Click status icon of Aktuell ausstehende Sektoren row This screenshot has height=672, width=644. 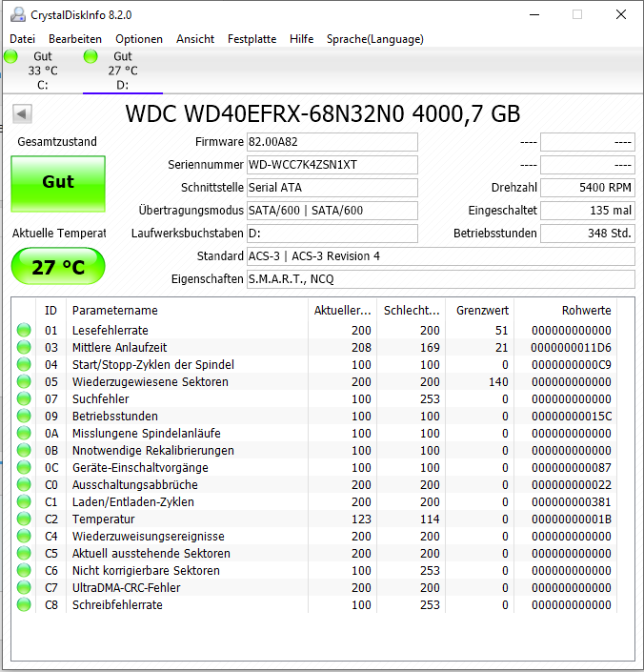click(24, 553)
